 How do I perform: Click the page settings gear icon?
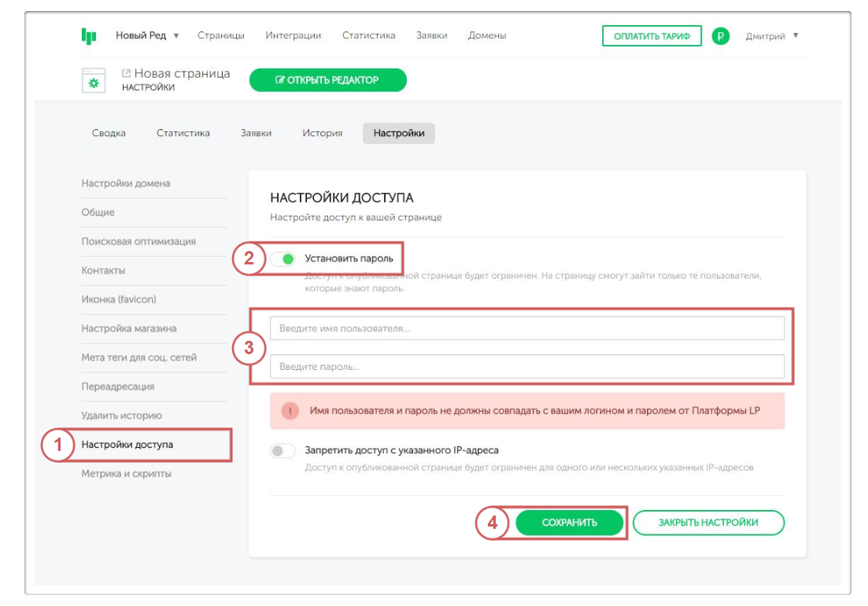coord(94,80)
